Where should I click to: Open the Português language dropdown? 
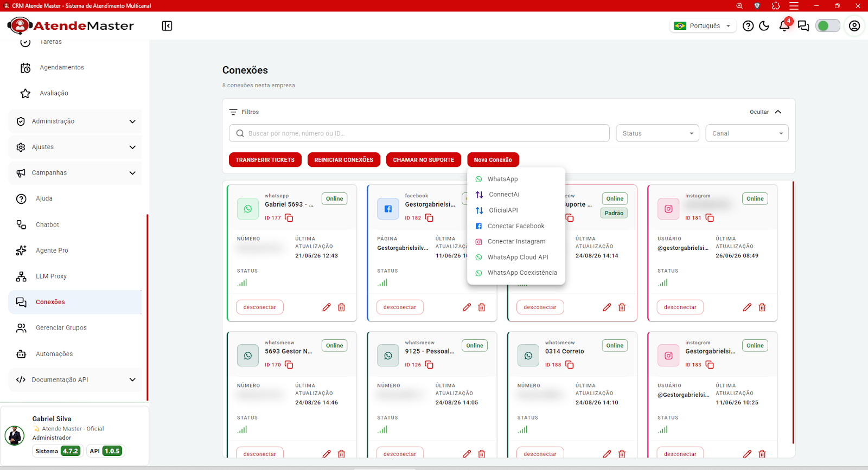click(703, 26)
